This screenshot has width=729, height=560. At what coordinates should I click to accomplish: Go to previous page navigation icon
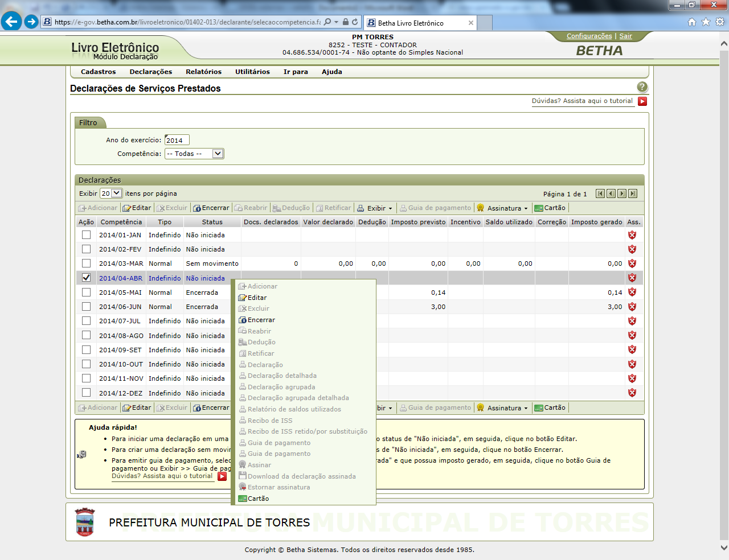[611, 193]
